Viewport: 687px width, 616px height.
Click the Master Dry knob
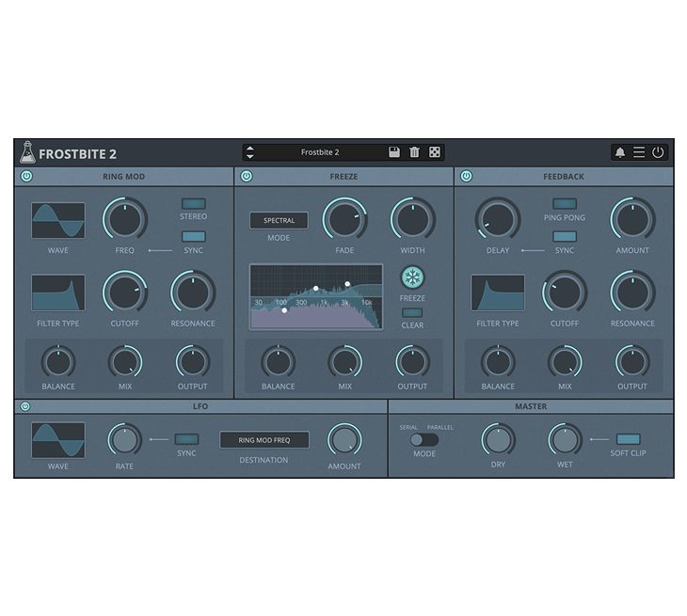pos(498,439)
